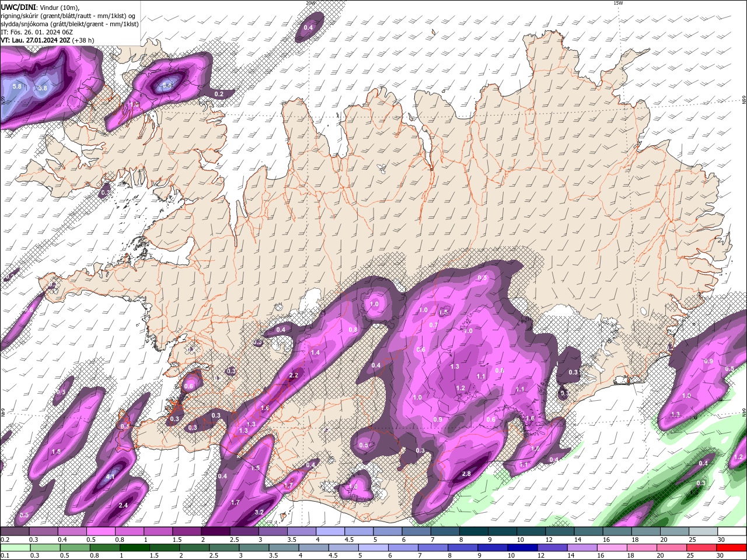Click the 0.1 label in the lower legend row
The width and height of the screenshot is (747, 560).
click(5, 556)
